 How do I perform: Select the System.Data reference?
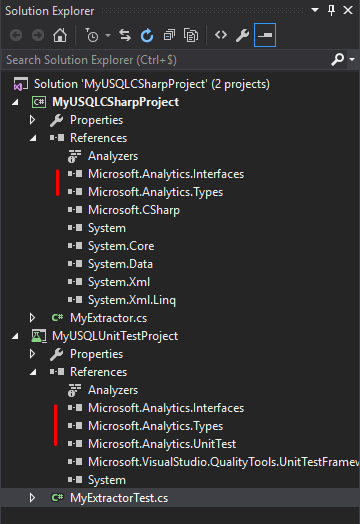pyautogui.click(x=120, y=264)
